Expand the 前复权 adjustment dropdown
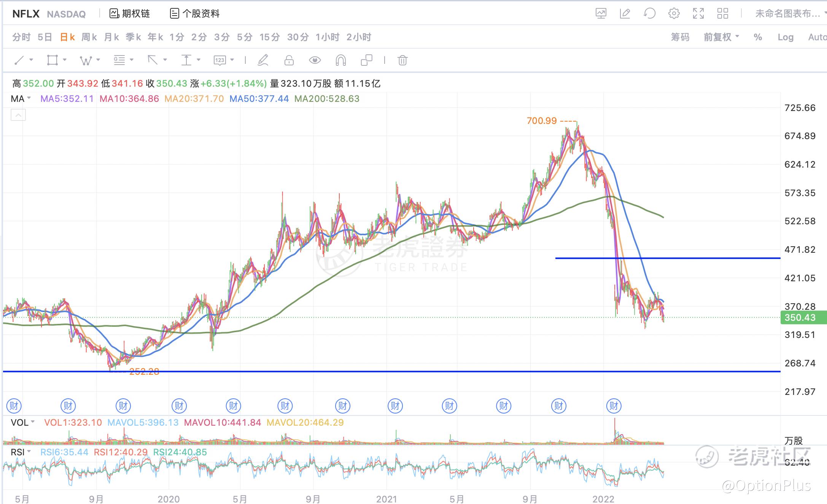 [721, 37]
